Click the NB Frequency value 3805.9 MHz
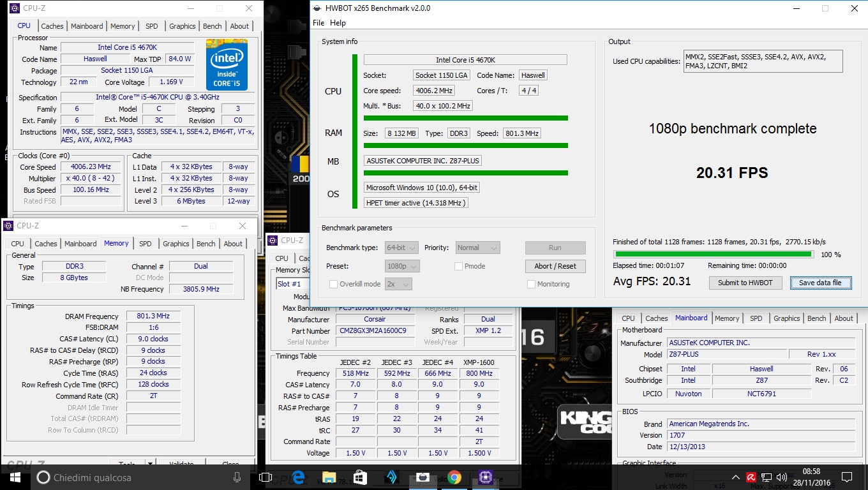Image resolution: width=868 pixels, height=490 pixels. [201, 289]
